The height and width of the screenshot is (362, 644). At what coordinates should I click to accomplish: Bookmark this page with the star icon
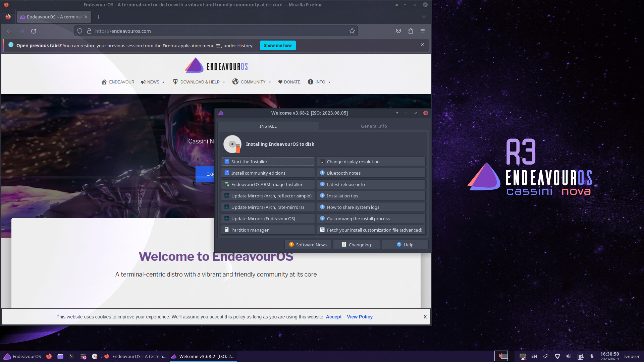point(352,31)
